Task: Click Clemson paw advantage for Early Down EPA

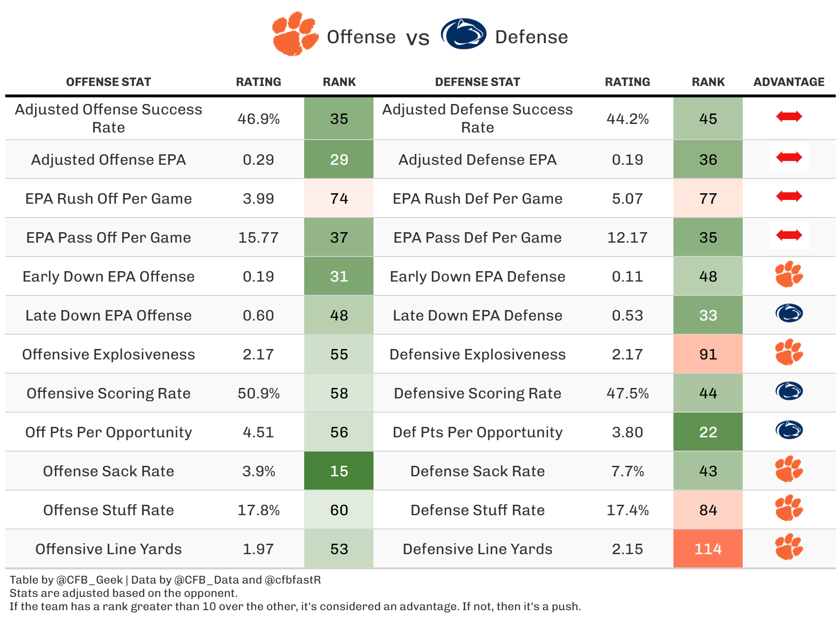Action: pyautogui.click(x=789, y=274)
